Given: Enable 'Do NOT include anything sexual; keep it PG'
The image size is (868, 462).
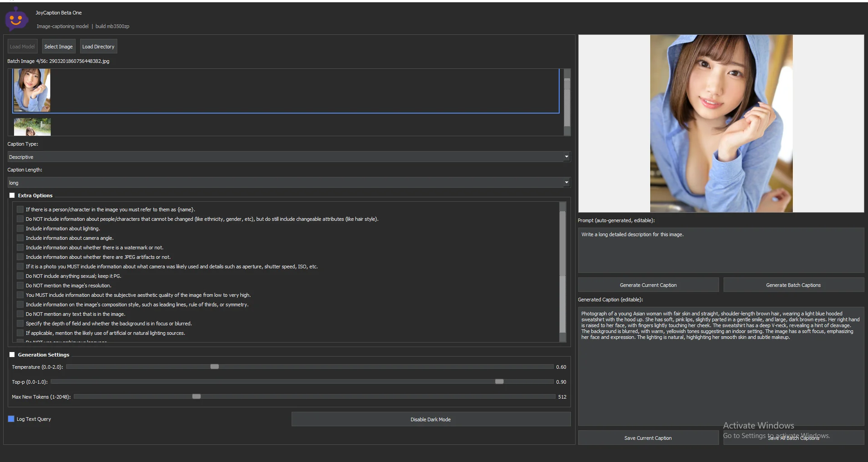Looking at the screenshot, I should click(x=20, y=276).
